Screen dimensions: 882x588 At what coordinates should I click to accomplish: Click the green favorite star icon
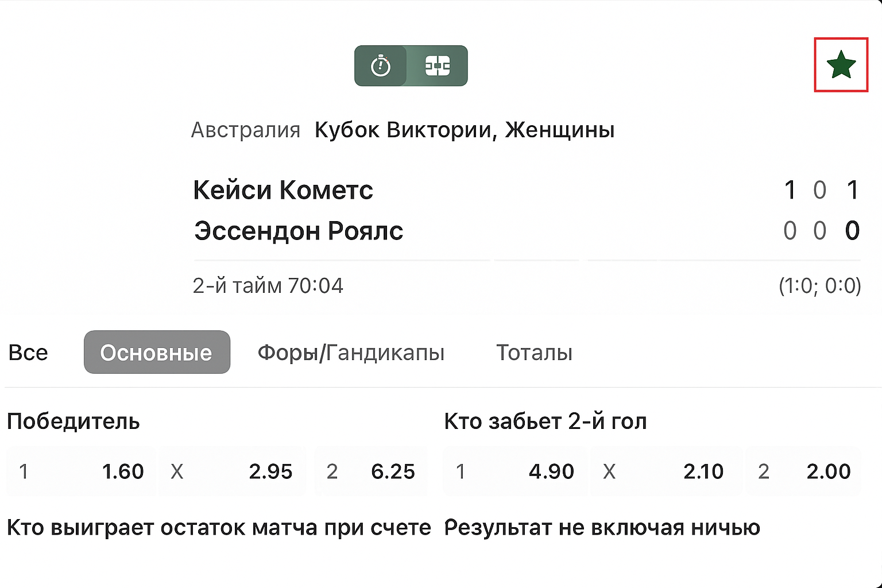(841, 64)
